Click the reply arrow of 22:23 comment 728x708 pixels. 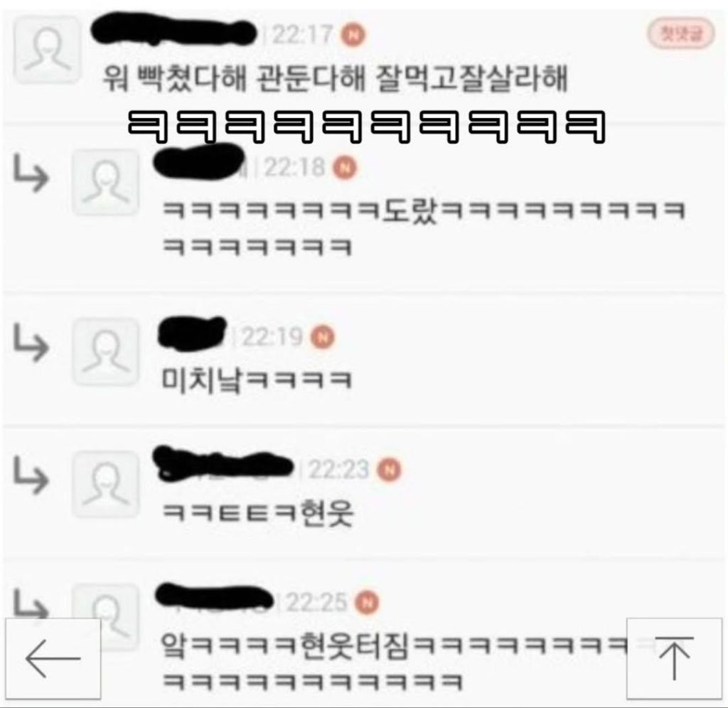point(31,476)
